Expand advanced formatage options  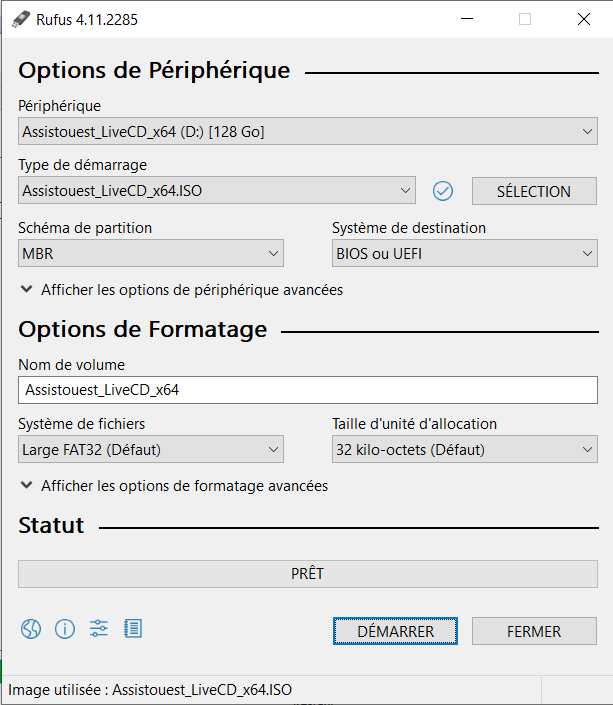click(x=174, y=486)
